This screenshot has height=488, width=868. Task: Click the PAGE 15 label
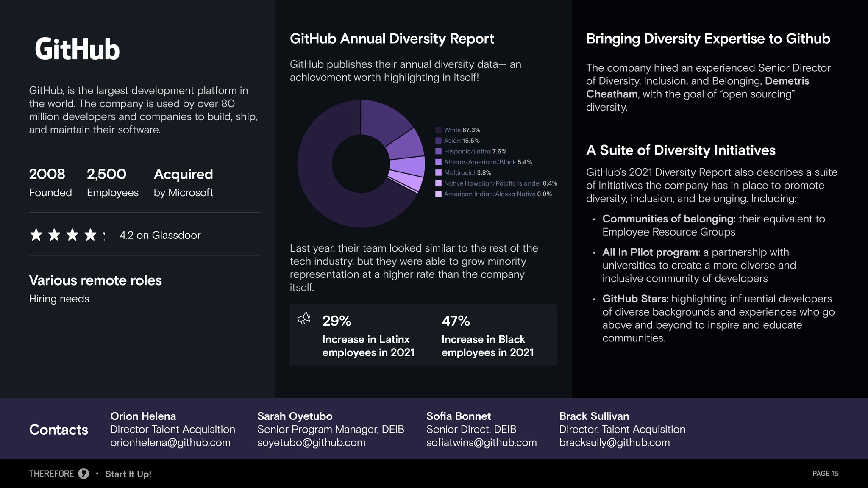click(x=825, y=474)
